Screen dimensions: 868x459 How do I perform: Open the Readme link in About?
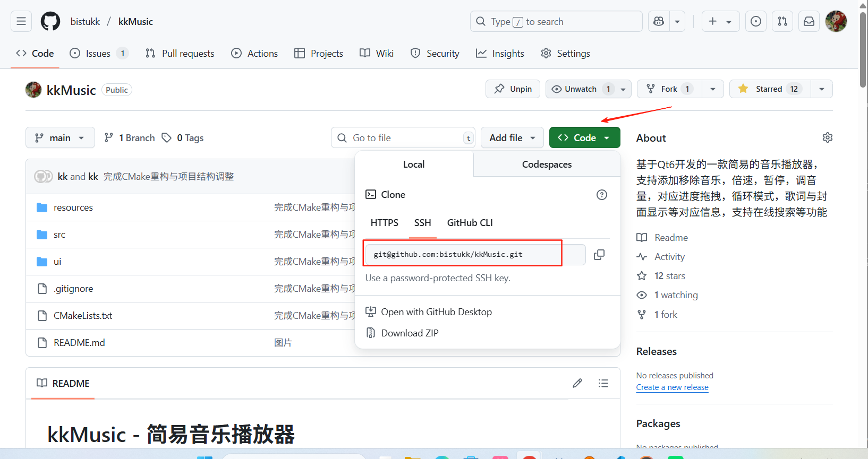tap(662, 238)
